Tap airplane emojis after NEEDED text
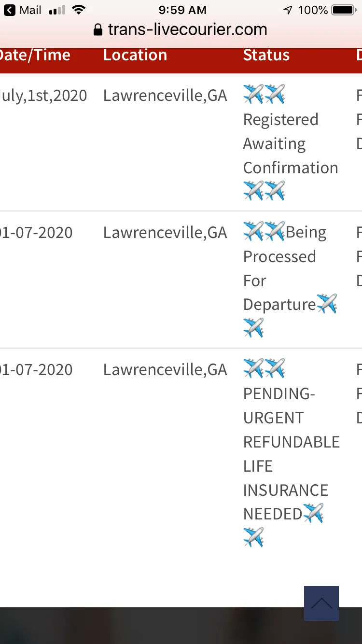 (284, 525)
